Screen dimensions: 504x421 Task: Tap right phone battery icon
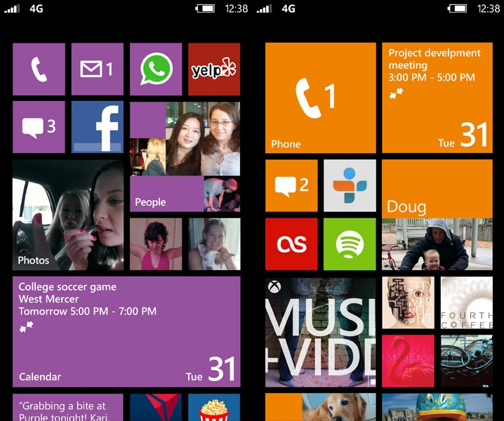coord(458,8)
